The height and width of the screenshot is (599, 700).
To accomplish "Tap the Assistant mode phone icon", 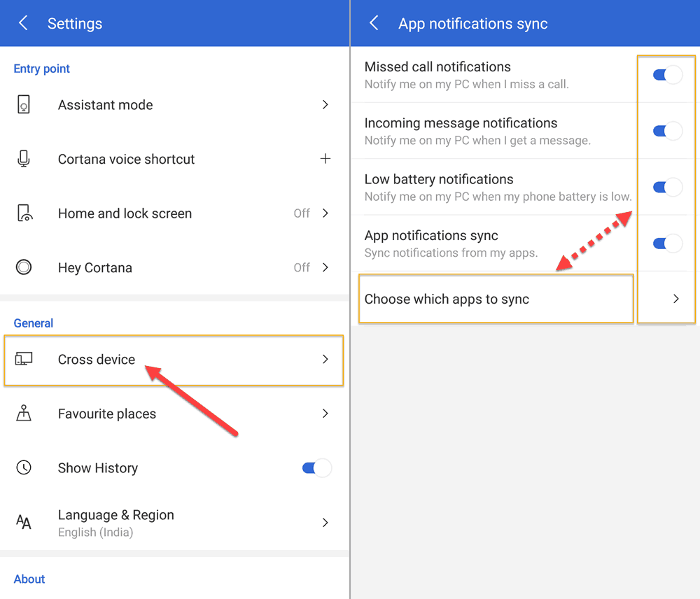I will click(24, 104).
